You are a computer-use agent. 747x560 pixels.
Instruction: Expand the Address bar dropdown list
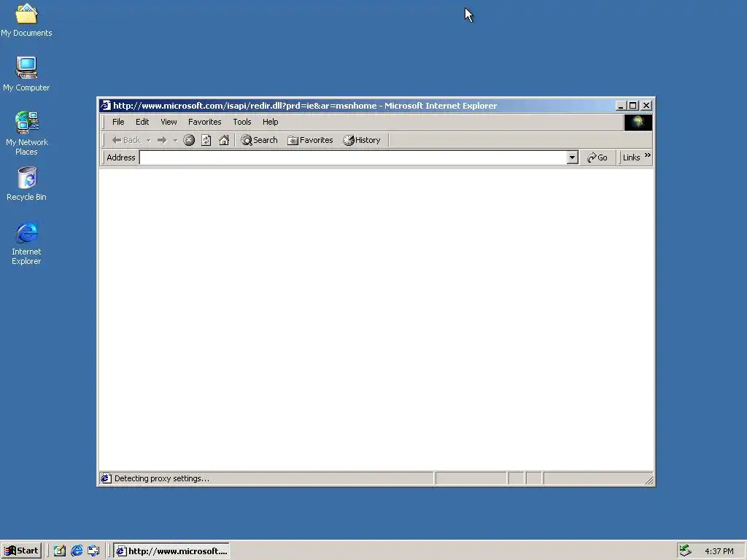point(573,157)
